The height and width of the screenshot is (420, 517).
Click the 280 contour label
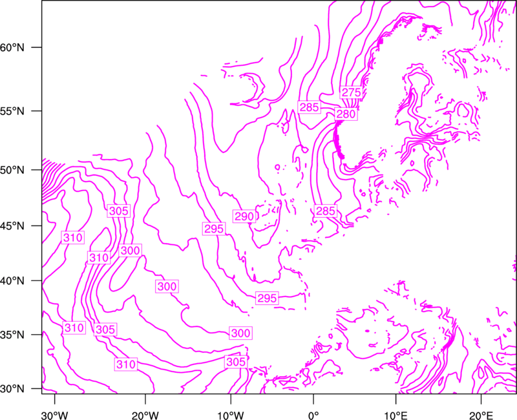click(x=346, y=114)
